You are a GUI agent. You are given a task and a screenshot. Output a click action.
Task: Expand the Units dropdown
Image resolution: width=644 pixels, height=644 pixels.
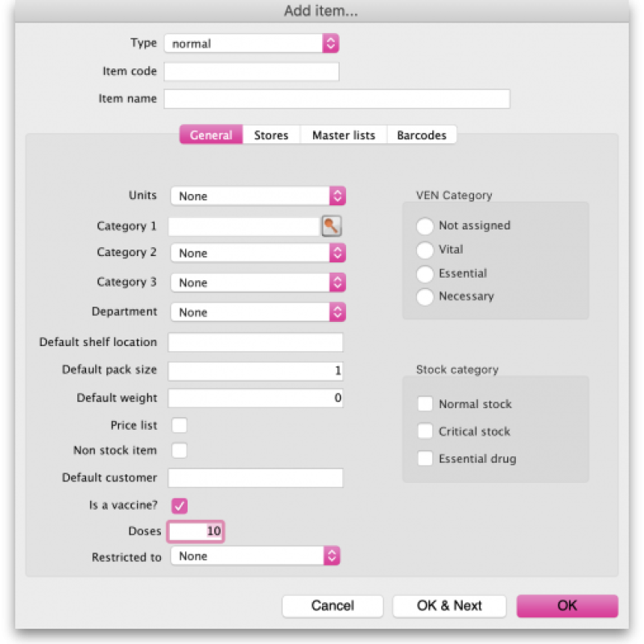[x=258, y=196]
